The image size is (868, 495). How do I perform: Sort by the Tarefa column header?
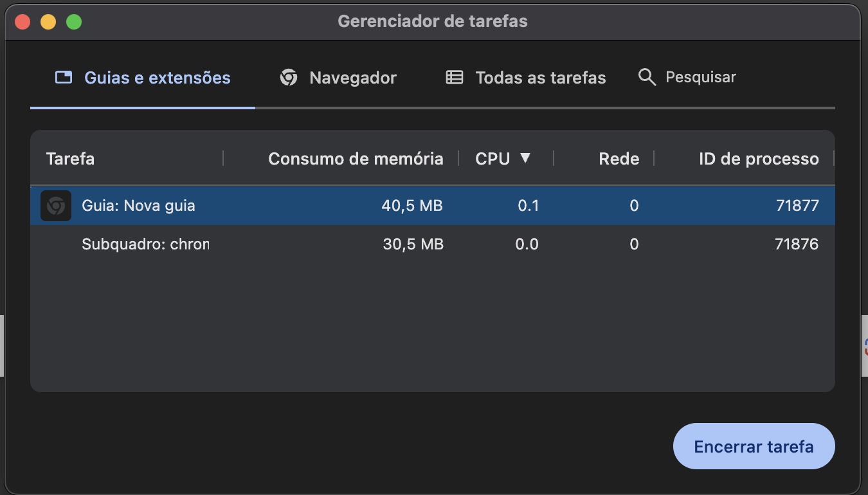(x=70, y=158)
